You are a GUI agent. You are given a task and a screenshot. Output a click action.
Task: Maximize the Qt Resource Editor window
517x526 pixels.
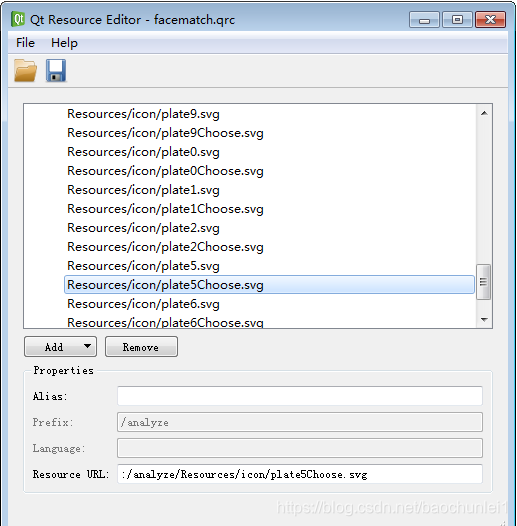tap(457, 20)
